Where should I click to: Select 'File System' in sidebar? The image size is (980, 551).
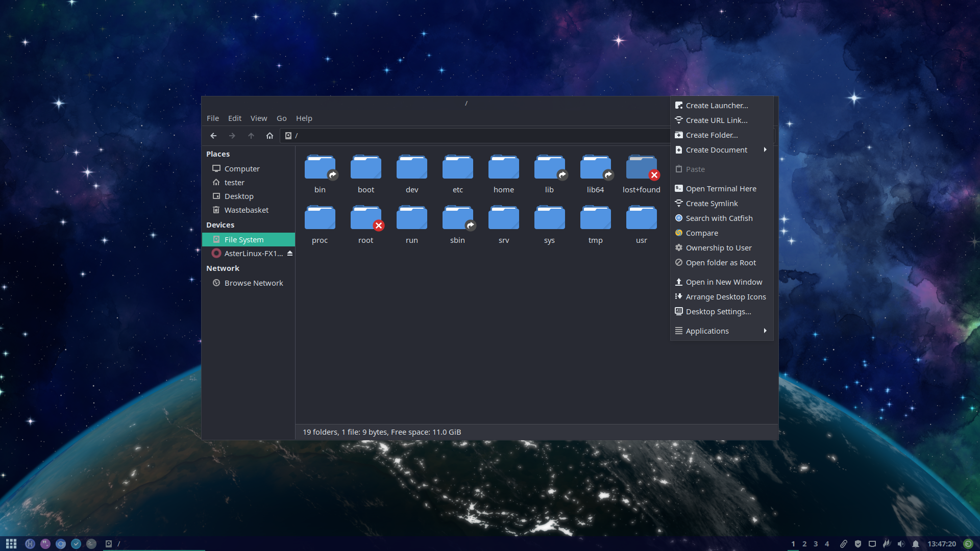(243, 239)
